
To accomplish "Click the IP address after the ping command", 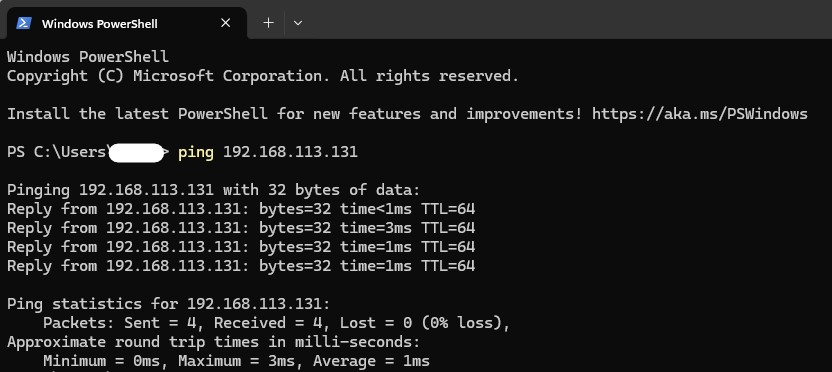I will (290, 152).
